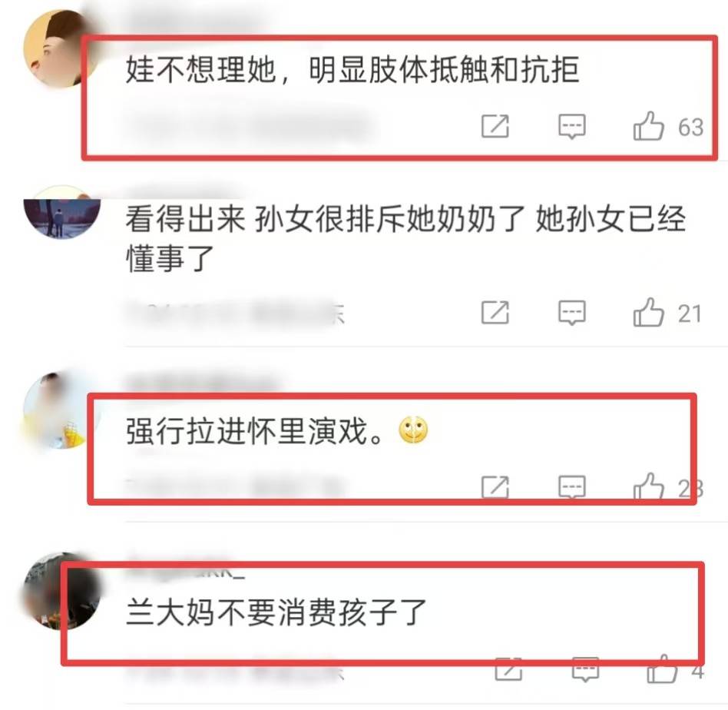Reply to the 娃不想理她 comment
This screenshot has width=728, height=710.
(572, 126)
